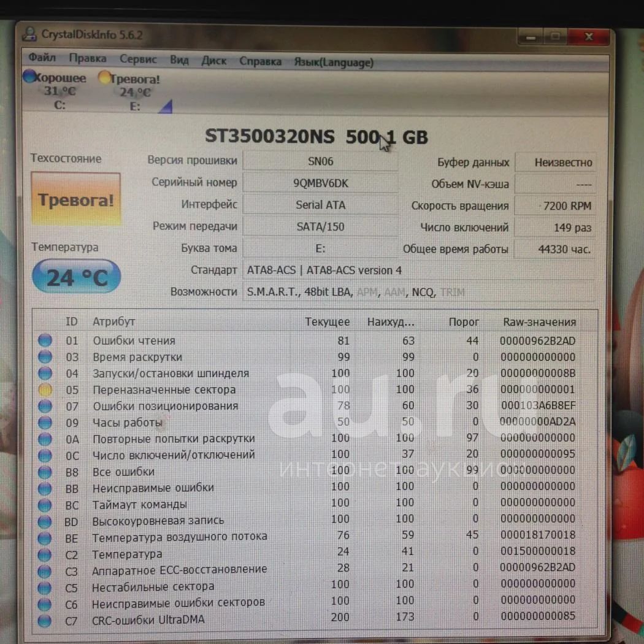
Task: Select the Ошибки чтения attribute name
Action: pyautogui.click(x=134, y=340)
